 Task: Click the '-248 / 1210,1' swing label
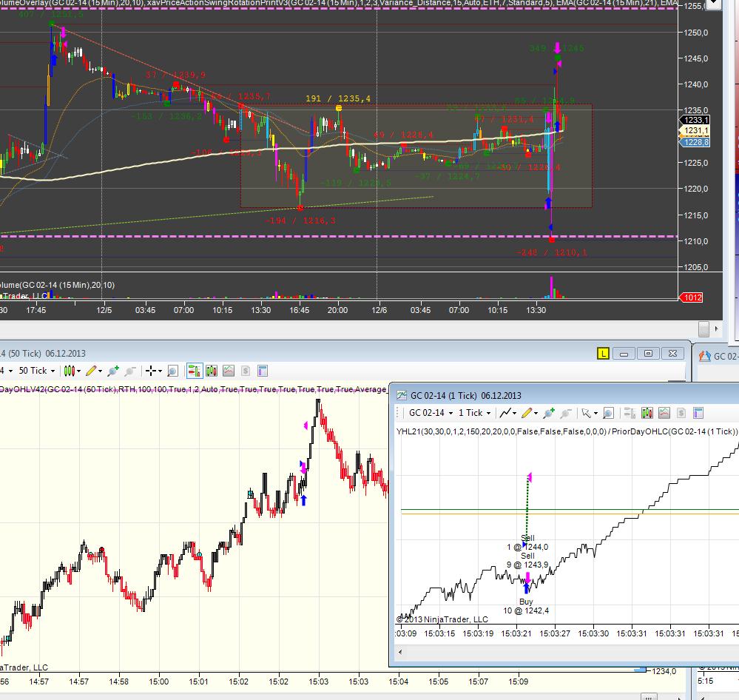(x=552, y=252)
